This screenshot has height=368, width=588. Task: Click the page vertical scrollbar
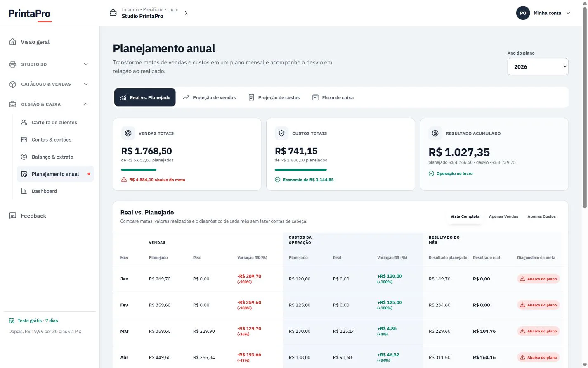click(584, 107)
